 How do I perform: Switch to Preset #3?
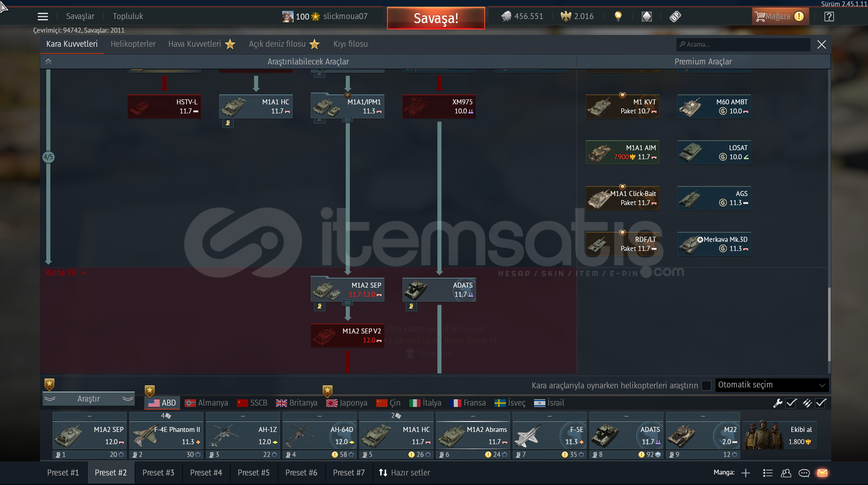coord(158,473)
